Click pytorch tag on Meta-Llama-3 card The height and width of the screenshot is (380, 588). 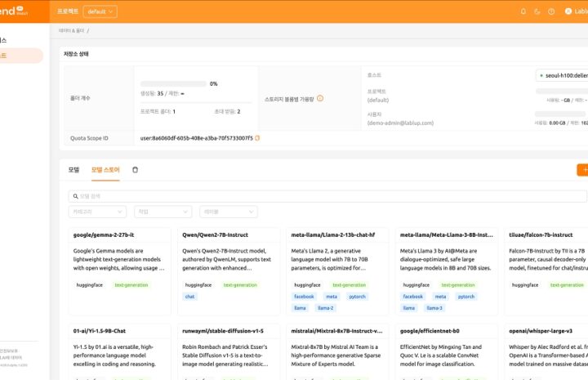(x=466, y=297)
